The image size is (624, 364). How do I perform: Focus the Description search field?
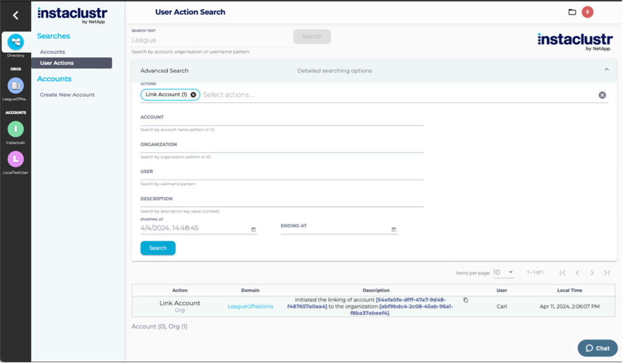tap(282, 201)
